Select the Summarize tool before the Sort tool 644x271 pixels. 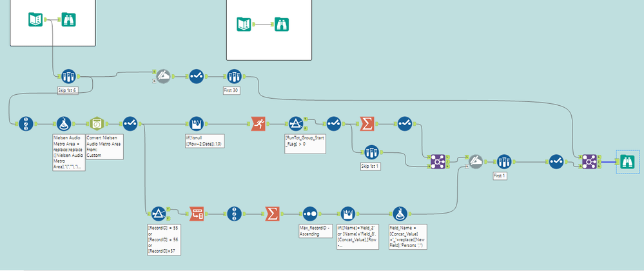point(272,214)
